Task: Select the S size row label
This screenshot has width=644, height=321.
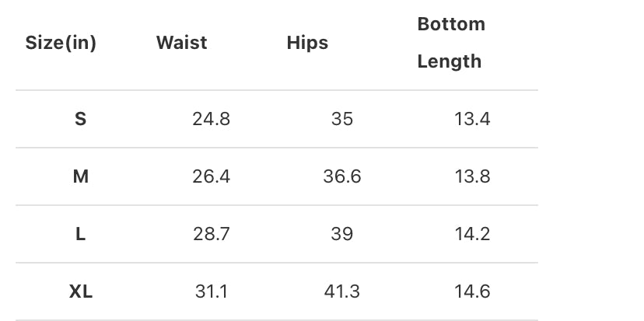Action: coord(80,119)
